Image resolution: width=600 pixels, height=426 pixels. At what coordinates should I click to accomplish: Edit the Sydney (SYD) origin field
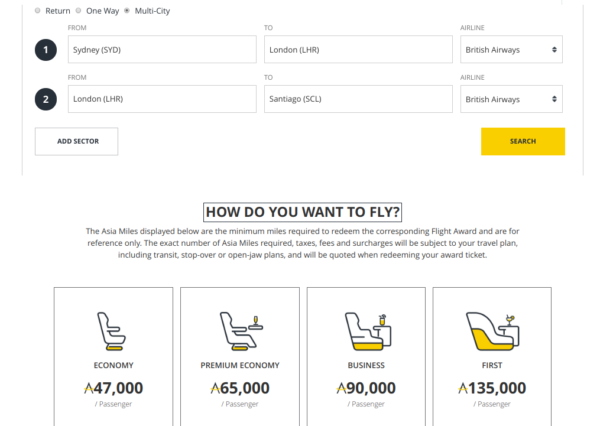pyautogui.click(x=162, y=50)
